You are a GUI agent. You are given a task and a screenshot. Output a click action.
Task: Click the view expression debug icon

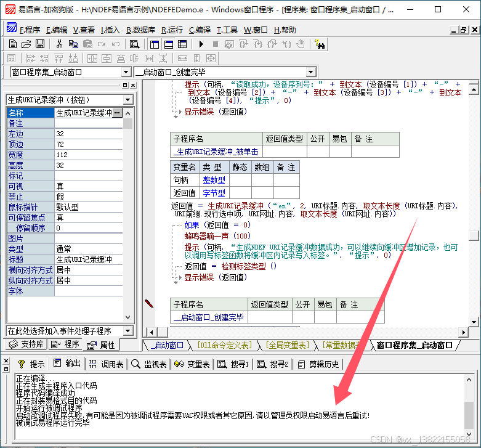tap(229, 44)
